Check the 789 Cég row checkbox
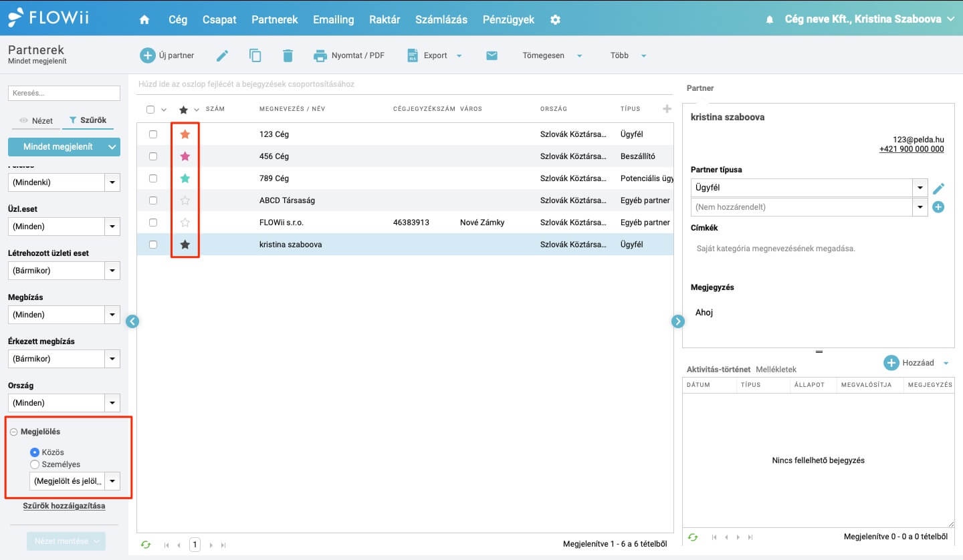Image resolution: width=963 pixels, height=560 pixels. pos(153,178)
